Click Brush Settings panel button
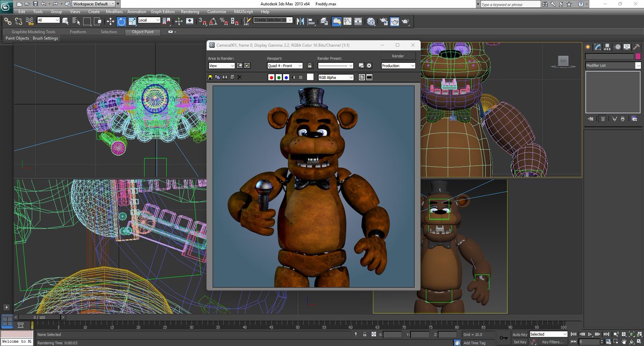The image size is (644, 346). pos(45,38)
